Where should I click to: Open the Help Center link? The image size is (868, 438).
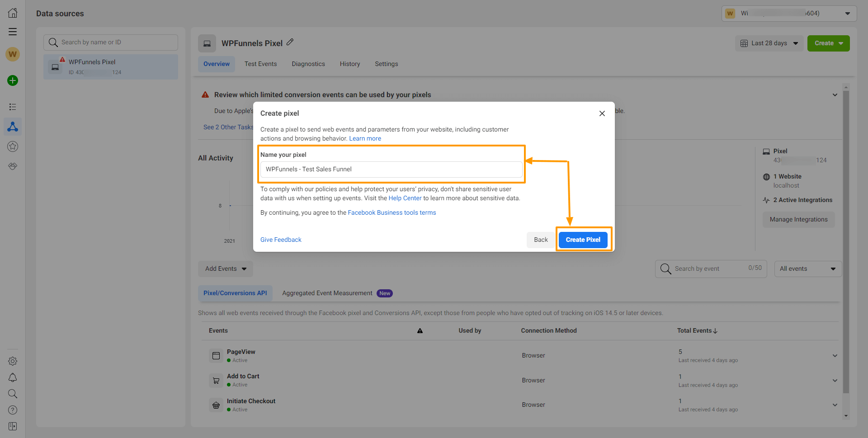pyautogui.click(x=405, y=198)
